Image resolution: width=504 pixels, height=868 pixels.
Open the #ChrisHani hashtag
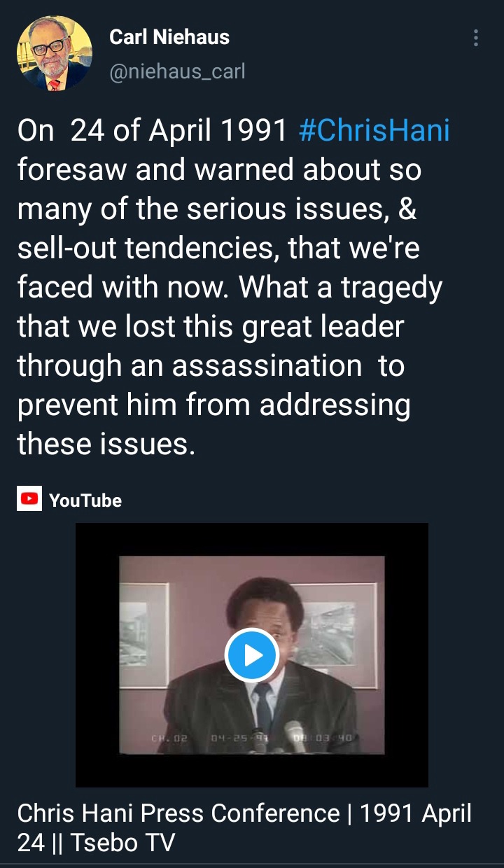coord(374,131)
